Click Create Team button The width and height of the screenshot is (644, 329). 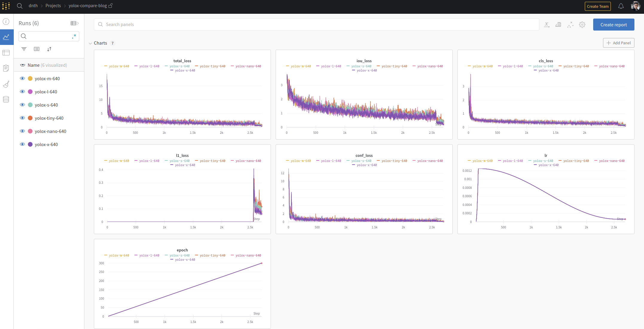[598, 6]
